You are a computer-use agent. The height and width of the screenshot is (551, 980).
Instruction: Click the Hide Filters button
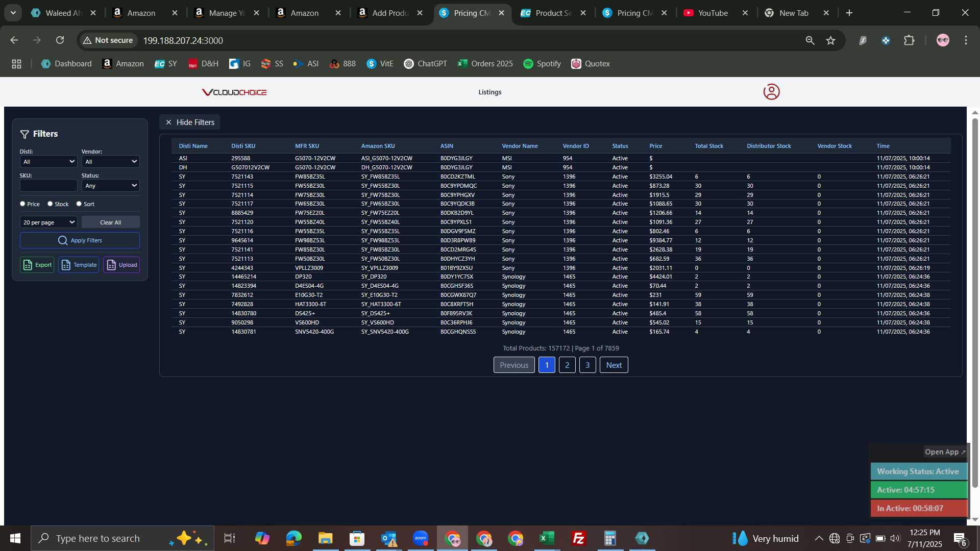click(190, 122)
